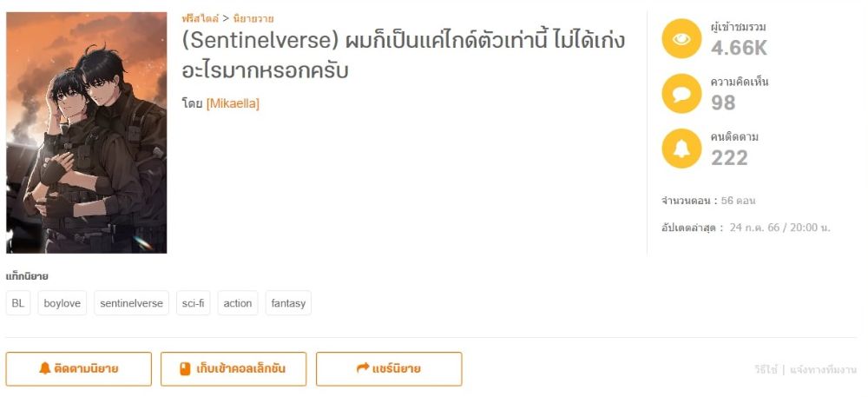Click the yellow bell followers icon
868x397 pixels.
tap(681, 149)
